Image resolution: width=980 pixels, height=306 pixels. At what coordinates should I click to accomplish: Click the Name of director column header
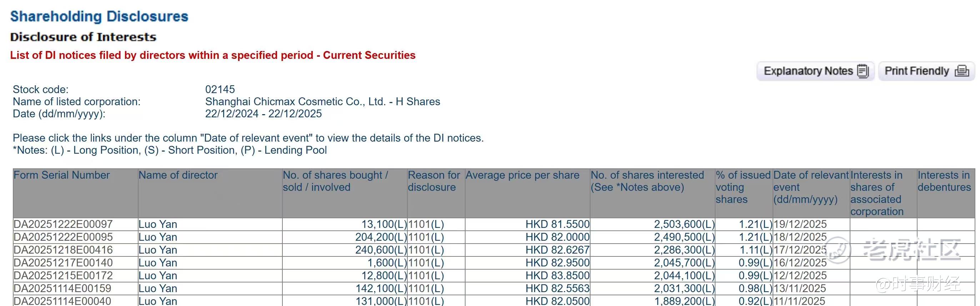178,175
